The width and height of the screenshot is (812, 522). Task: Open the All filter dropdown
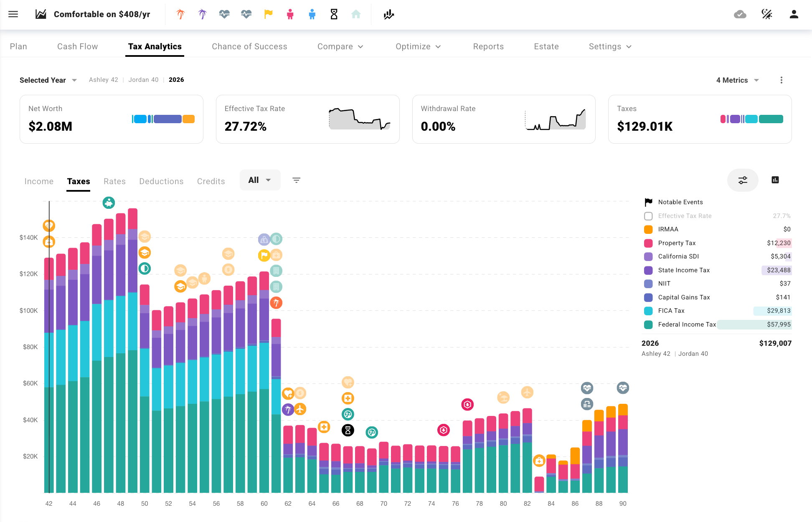tap(260, 180)
